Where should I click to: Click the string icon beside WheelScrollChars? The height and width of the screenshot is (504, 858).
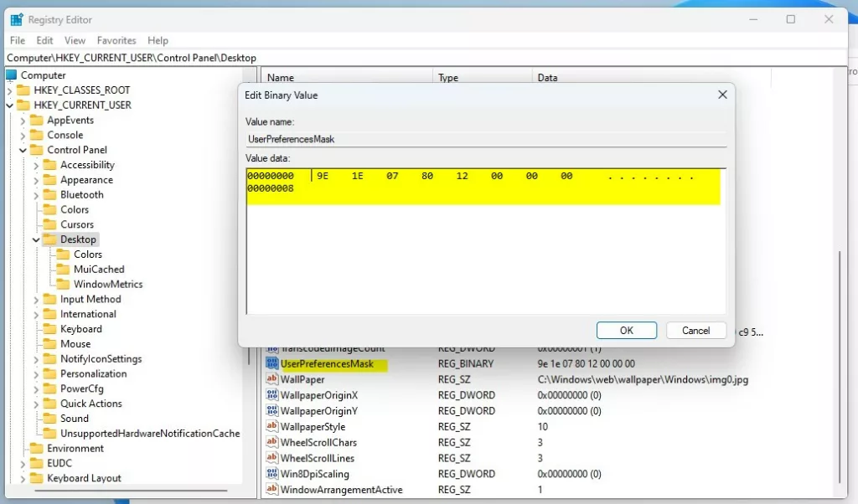(272, 442)
